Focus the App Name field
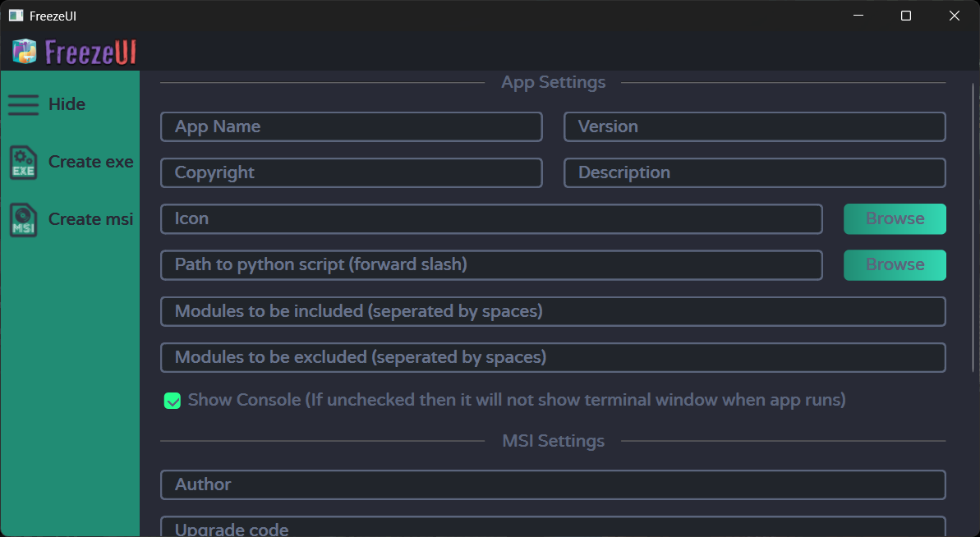 pyautogui.click(x=351, y=127)
